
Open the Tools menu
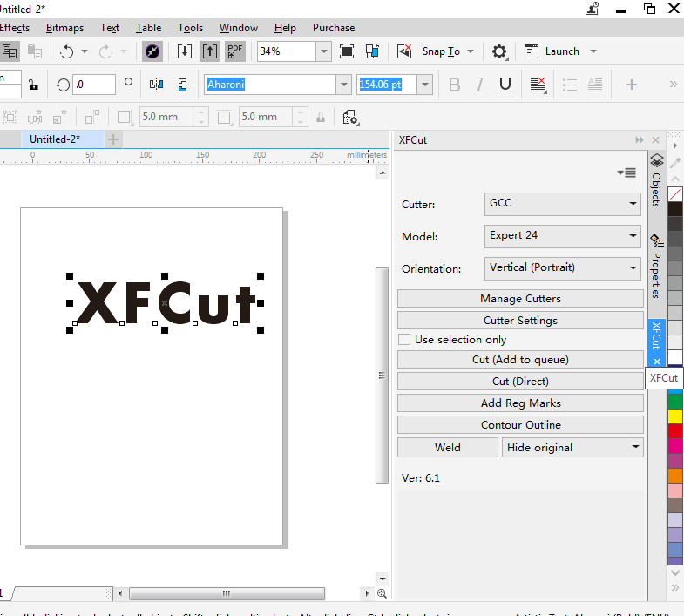click(x=190, y=28)
